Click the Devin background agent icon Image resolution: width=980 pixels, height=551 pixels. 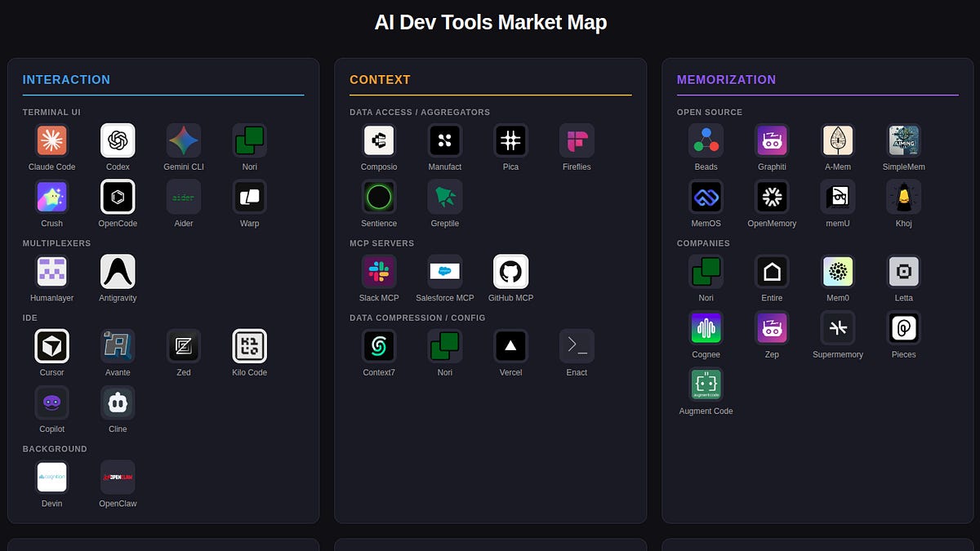[x=51, y=478]
